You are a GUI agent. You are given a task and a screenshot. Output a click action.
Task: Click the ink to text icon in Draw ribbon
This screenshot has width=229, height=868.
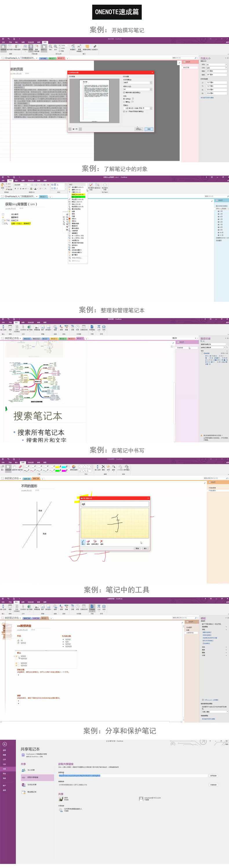point(120,467)
